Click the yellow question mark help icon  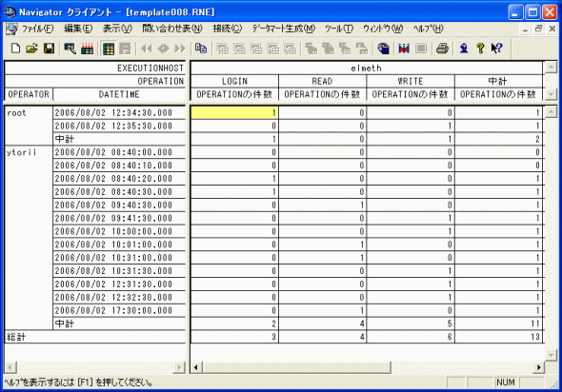pos(480,49)
